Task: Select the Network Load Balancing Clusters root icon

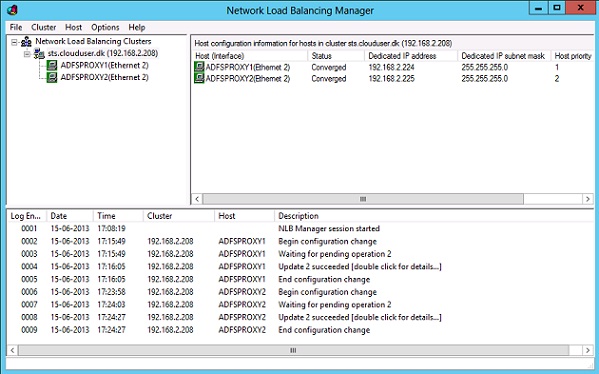Action: [26, 41]
